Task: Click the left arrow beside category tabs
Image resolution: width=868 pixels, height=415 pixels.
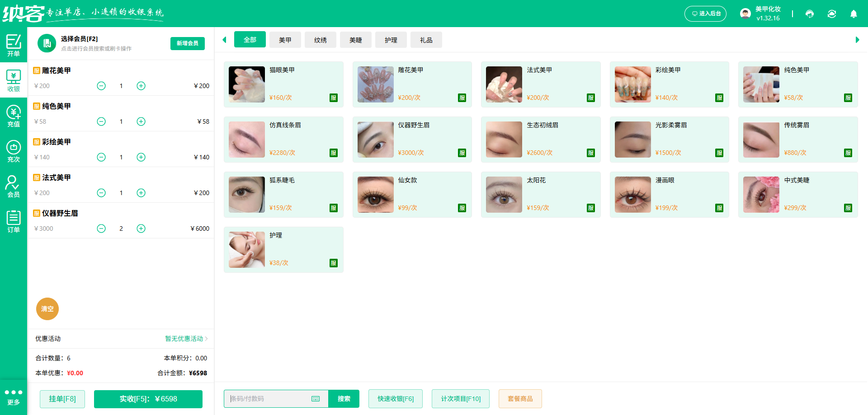Action: pos(224,40)
